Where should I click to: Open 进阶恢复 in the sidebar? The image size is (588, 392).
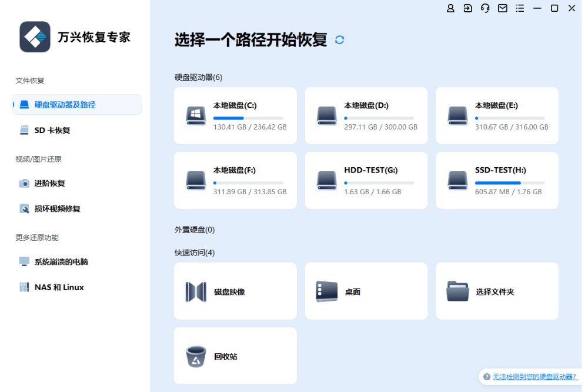(x=50, y=183)
